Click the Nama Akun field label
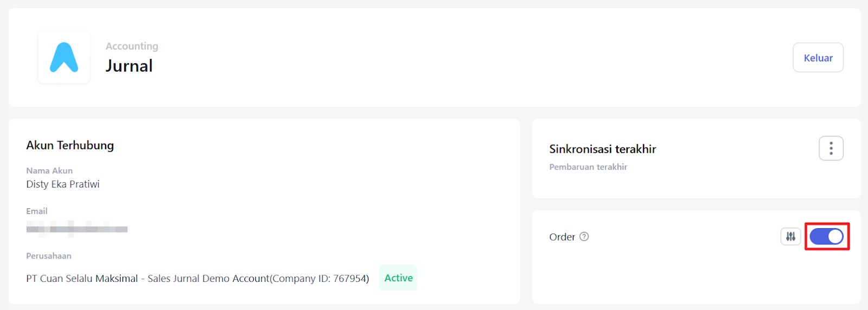868x310 pixels. (x=49, y=171)
